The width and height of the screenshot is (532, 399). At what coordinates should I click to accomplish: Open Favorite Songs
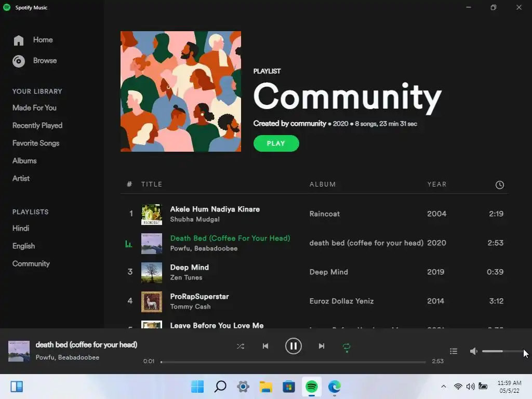36,143
